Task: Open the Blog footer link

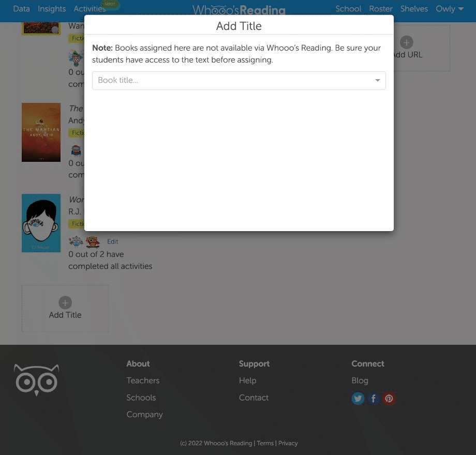Action: (x=360, y=381)
